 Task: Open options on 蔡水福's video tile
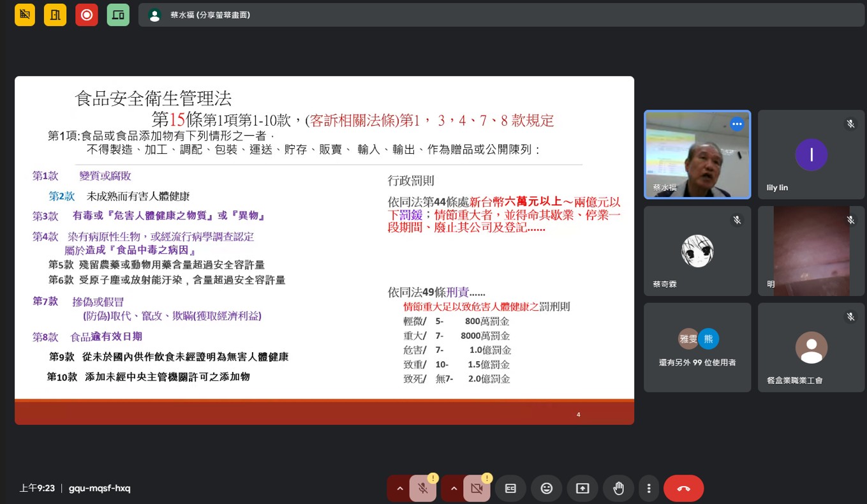[x=737, y=124]
